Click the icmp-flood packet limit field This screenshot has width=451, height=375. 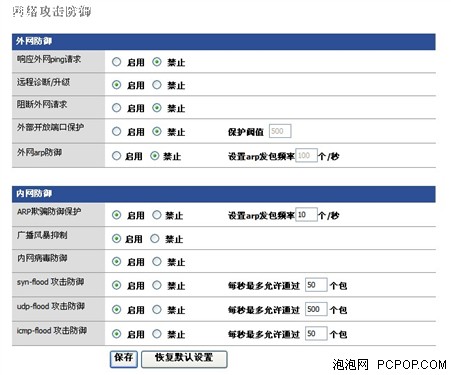316,334
